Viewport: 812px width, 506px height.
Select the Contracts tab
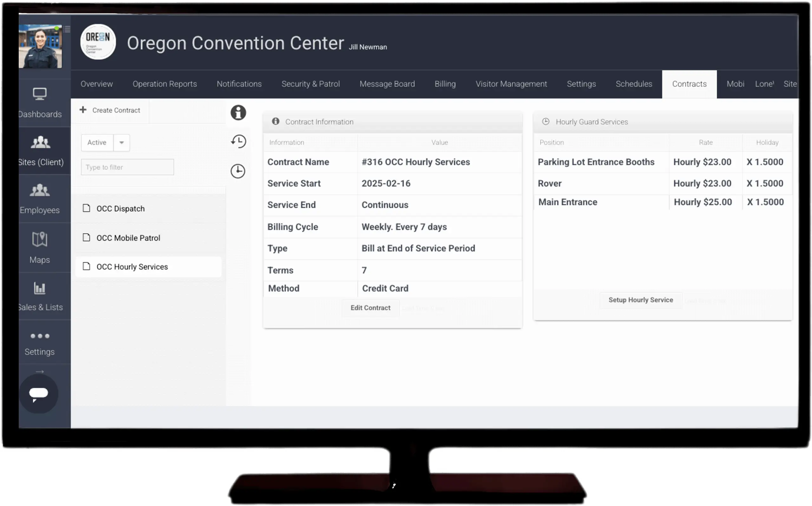689,84
